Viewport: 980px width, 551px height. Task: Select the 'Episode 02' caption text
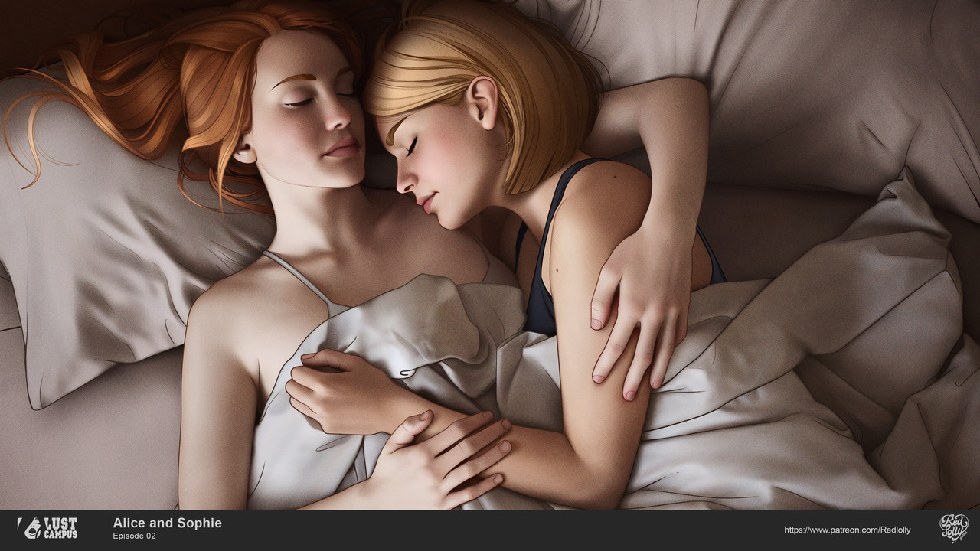134,536
